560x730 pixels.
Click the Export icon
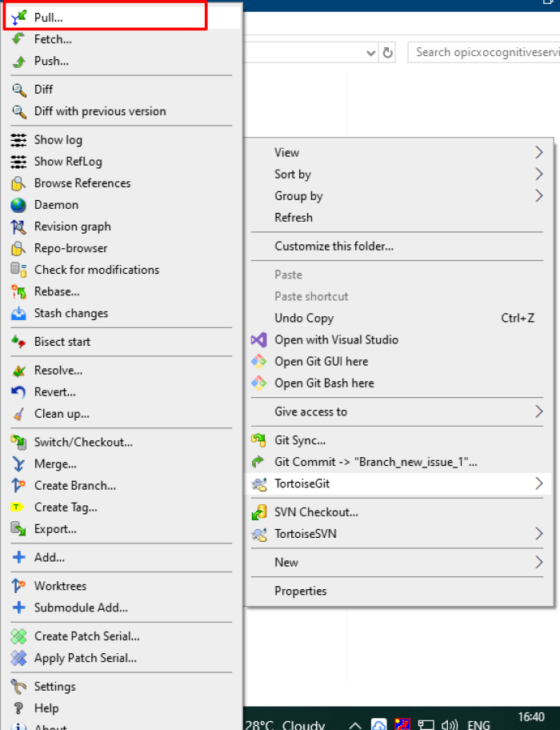[x=18, y=529]
